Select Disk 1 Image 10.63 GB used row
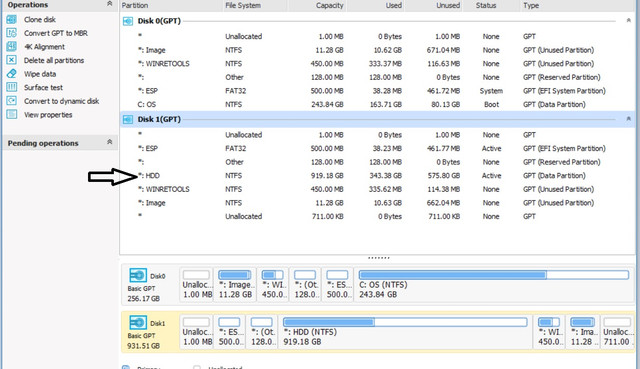640x369 pixels. (x=377, y=203)
